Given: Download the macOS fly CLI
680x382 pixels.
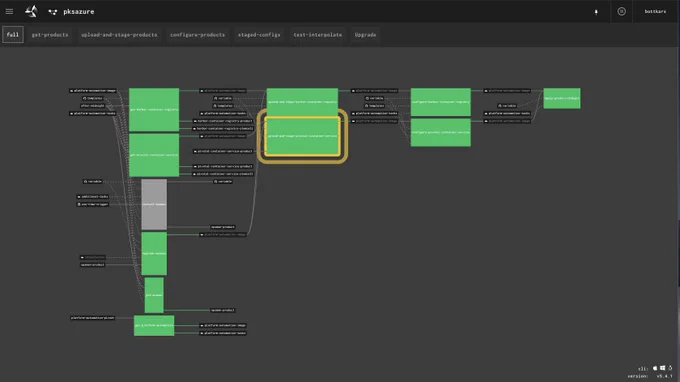Looking at the screenshot, I should click(x=655, y=368).
